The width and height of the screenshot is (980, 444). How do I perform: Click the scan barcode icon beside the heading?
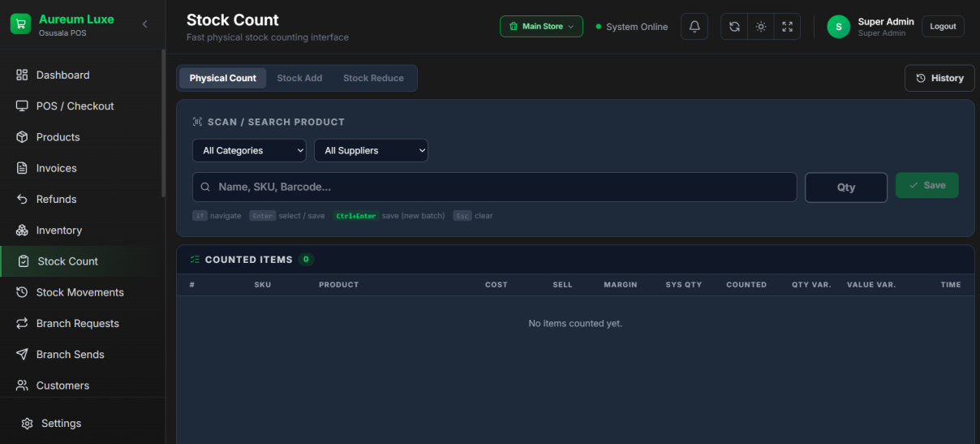click(197, 122)
